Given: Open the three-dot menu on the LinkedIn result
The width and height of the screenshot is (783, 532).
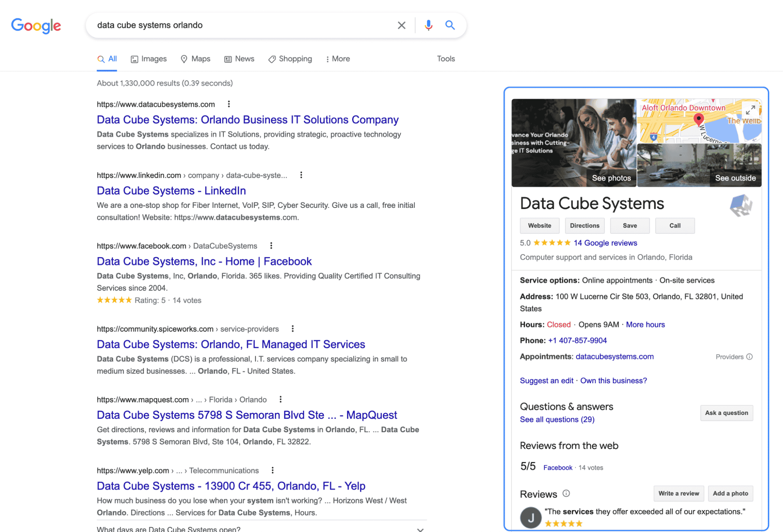Looking at the screenshot, I should tap(300, 175).
